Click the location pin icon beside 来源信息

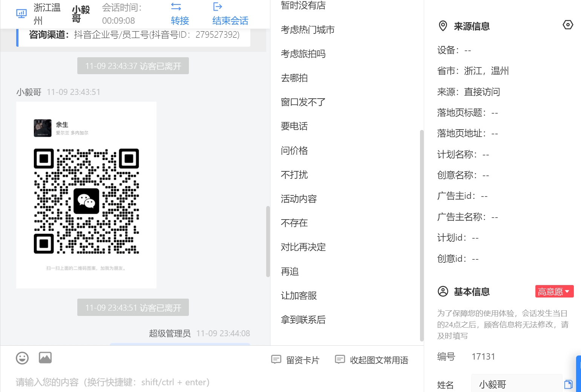(443, 26)
